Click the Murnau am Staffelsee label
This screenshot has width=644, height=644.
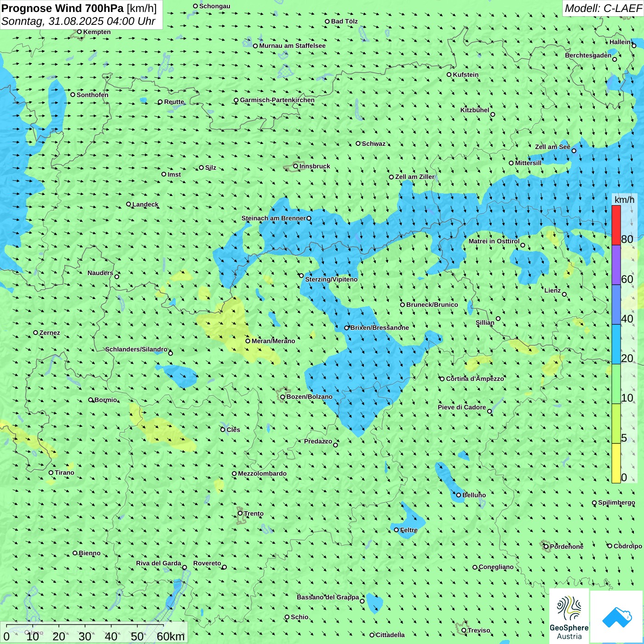click(x=292, y=46)
